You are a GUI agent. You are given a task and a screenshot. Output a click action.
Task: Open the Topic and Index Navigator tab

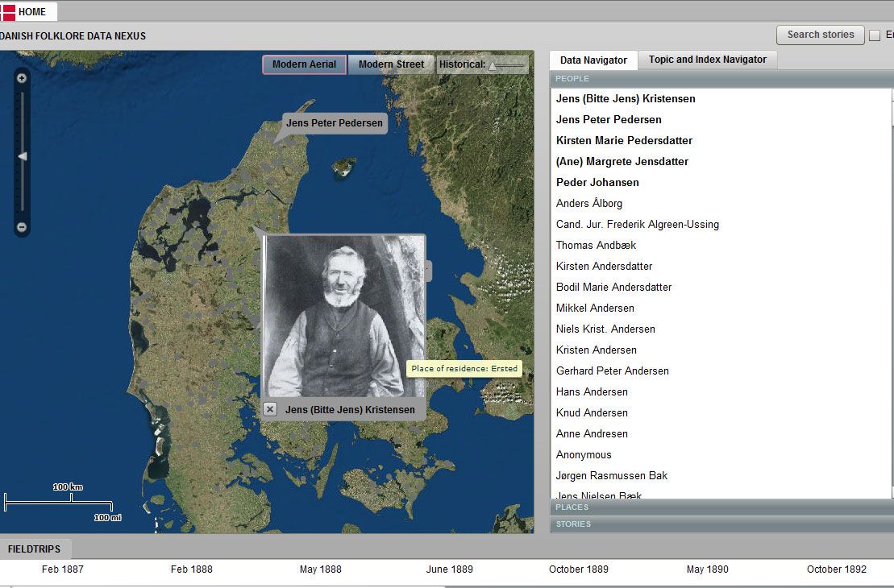707,59
